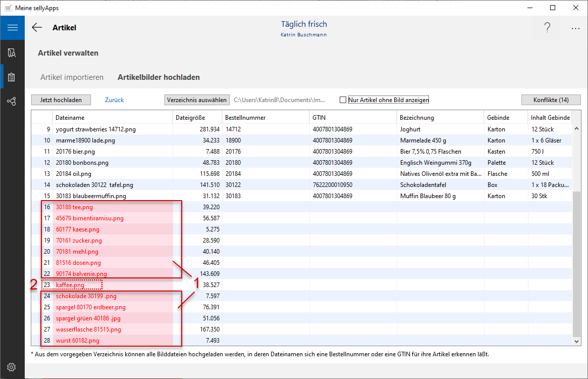Viewport: 588px width, 379px height.
Task: Select the kaffee.png row
Action: pyautogui.click(x=71, y=285)
